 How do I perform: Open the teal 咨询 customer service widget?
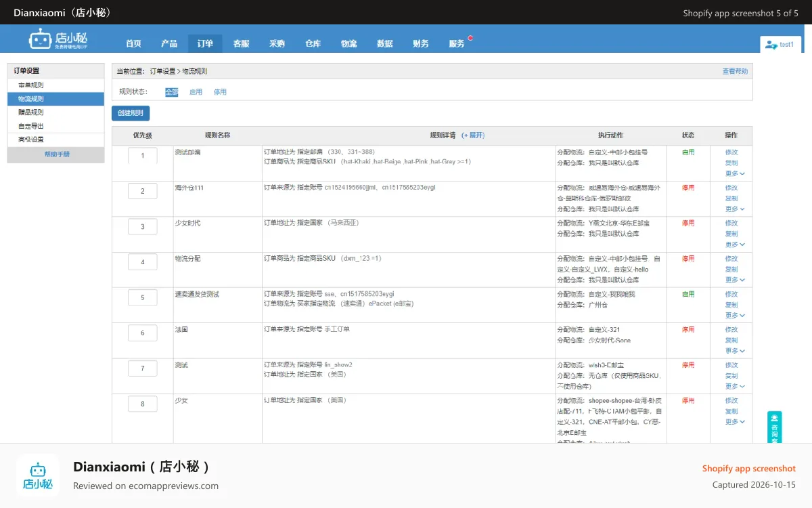click(774, 427)
